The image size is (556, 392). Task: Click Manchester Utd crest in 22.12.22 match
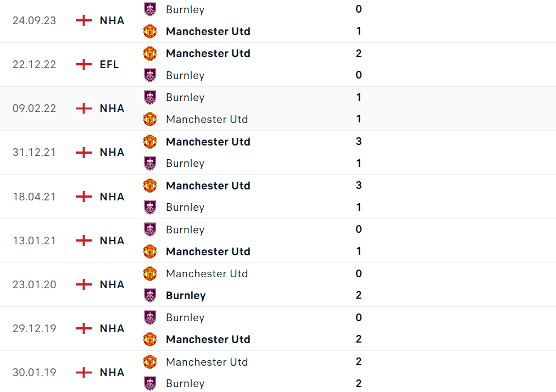pyautogui.click(x=150, y=53)
